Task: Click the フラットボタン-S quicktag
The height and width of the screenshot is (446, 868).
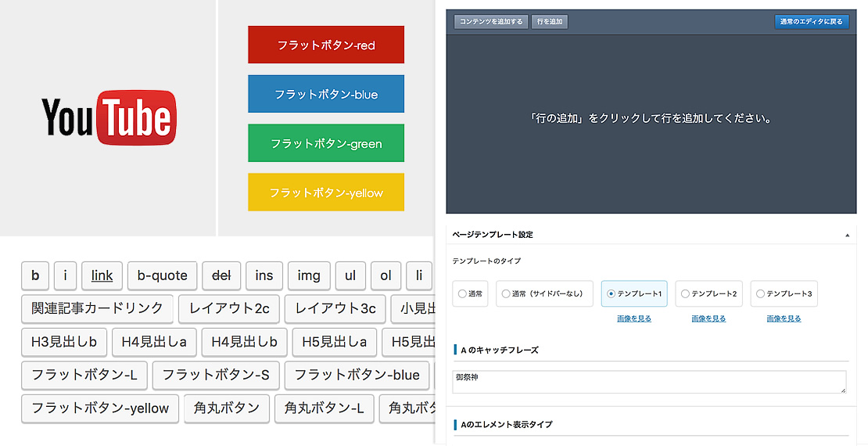Action: point(216,375)
